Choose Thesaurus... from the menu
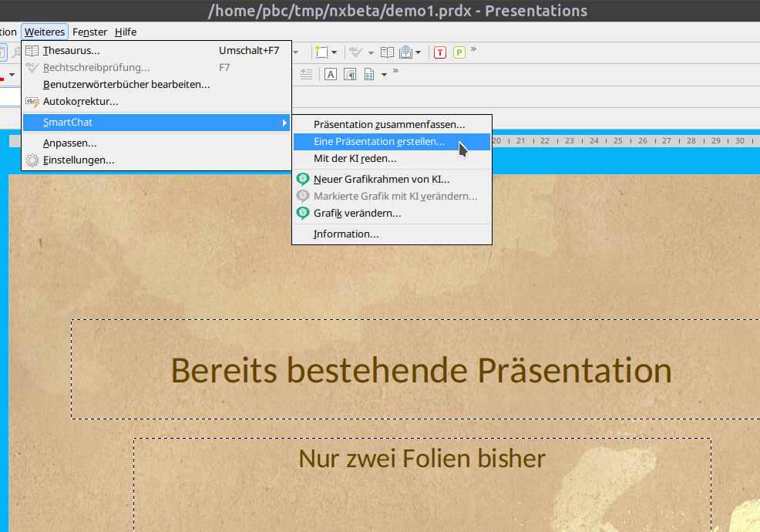 (156, 50)
